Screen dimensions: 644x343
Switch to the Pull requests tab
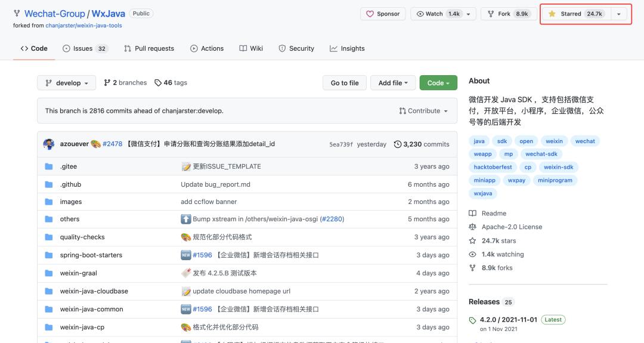coord(148,48)
